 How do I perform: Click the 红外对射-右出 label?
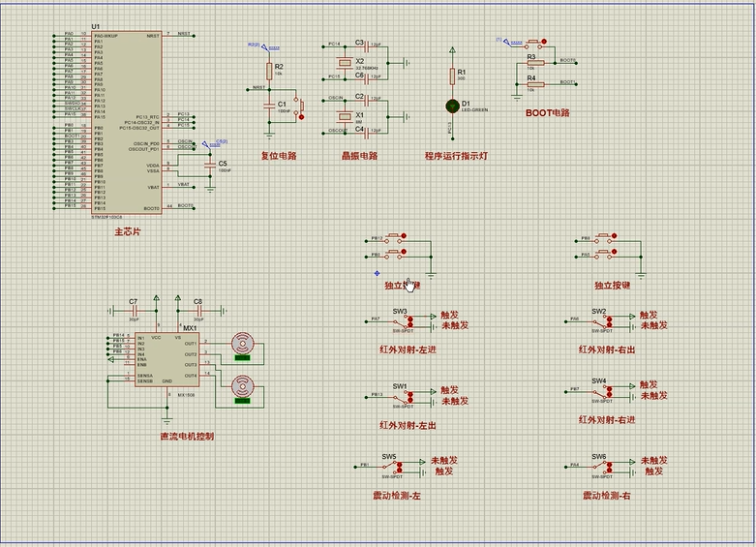coord(607,349)
